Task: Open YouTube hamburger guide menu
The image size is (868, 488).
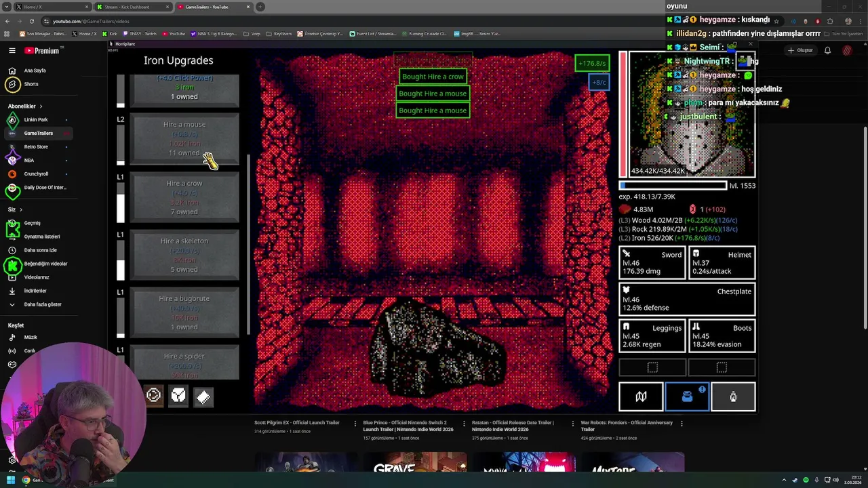Action: (x=12, y=50)
